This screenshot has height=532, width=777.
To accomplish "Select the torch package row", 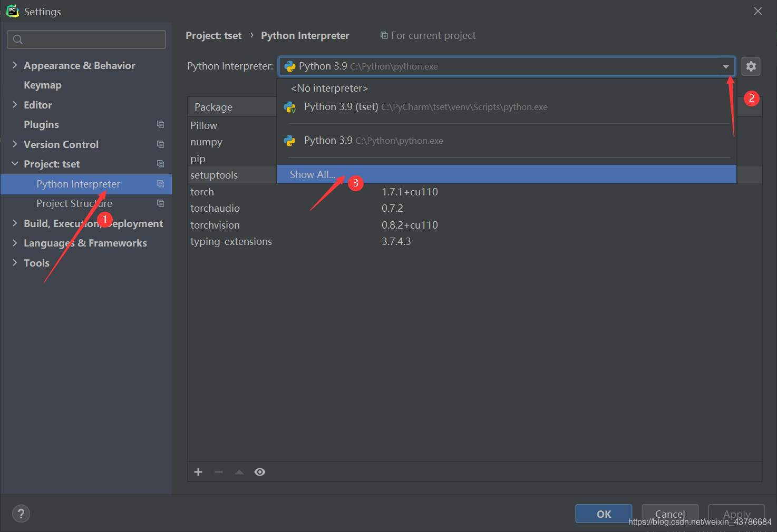I will [x=474, y=192].
